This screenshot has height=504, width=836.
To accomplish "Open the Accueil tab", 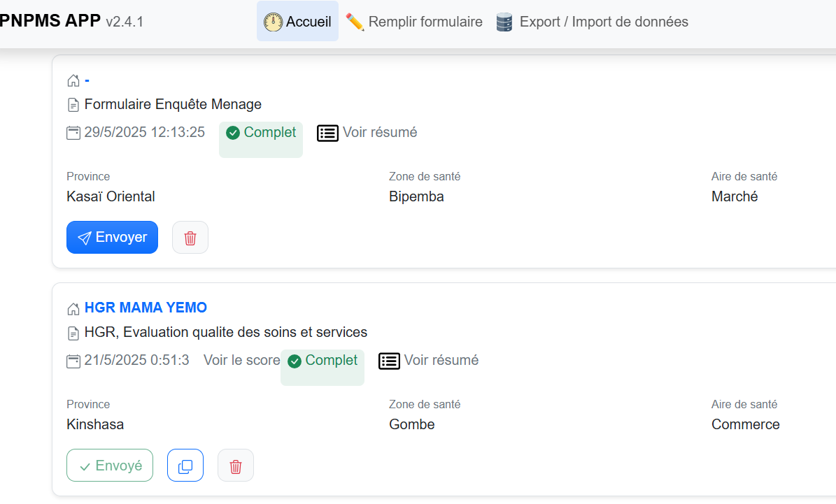I will [x=297, y=22].
